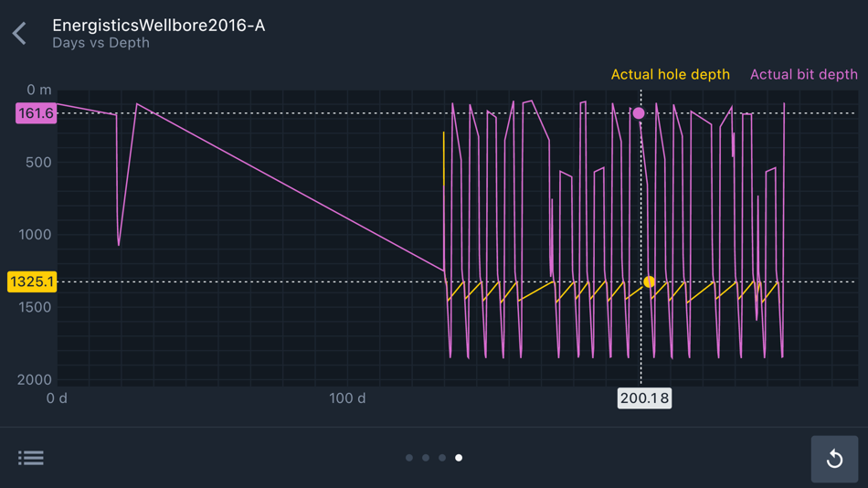Reset the chart with the refresh button

point(834,459)
